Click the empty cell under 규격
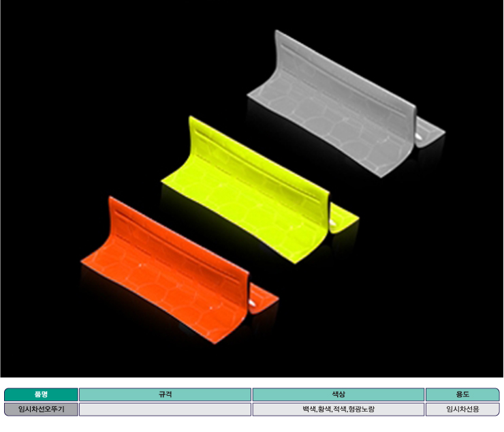 click(x=165, y=410)
